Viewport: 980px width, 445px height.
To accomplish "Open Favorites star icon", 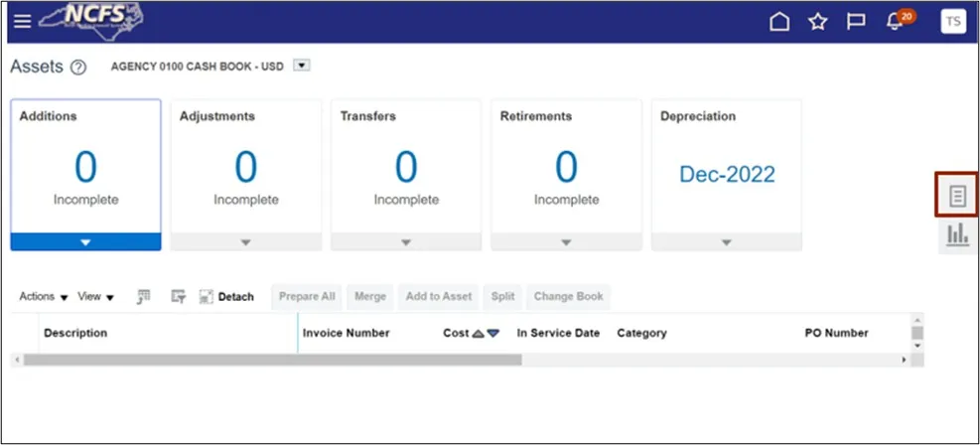I will click(817, 22).
